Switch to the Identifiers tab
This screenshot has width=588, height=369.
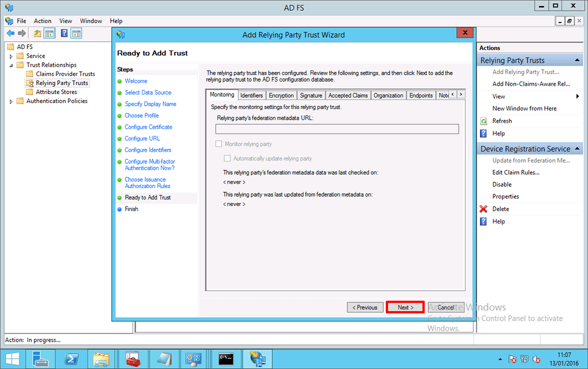pyautogui.click(x=251, y=95)
